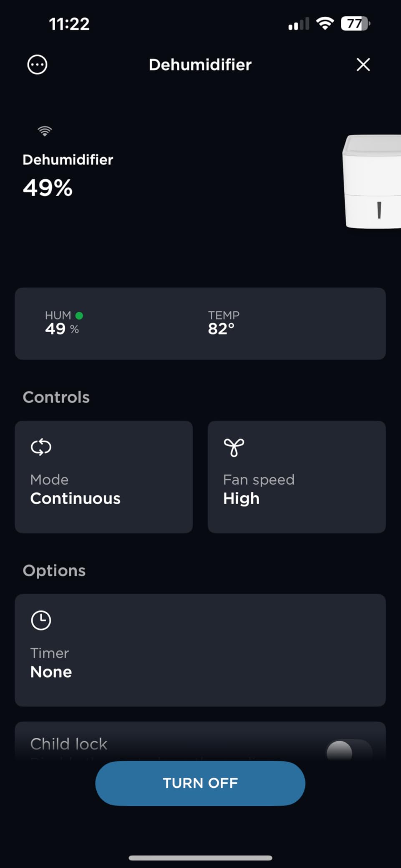This screenshot has height=868, width=401.
Task: Tap the green humidity status dot
Action: [x=79, y=315]
